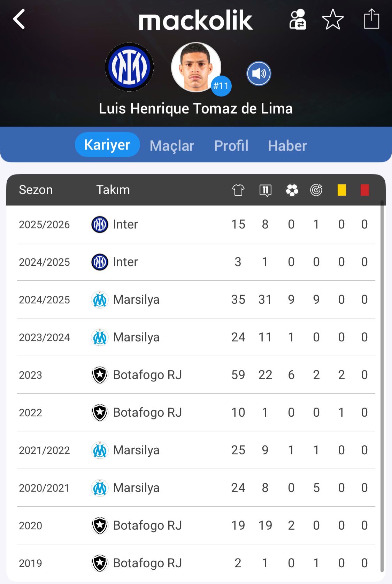
Task: Tap the back arrow icon
Action: (19, 19)
